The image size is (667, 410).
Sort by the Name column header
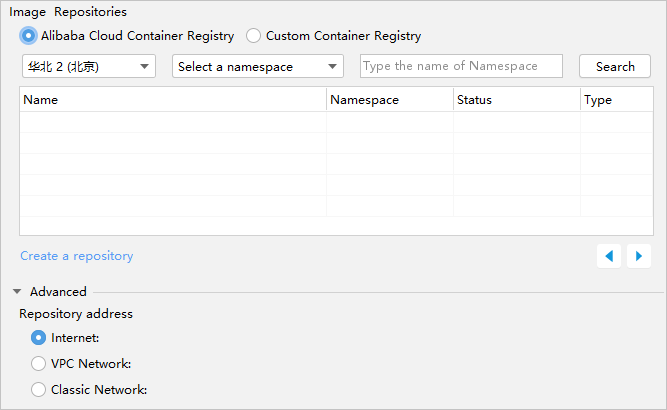point(172,100)
